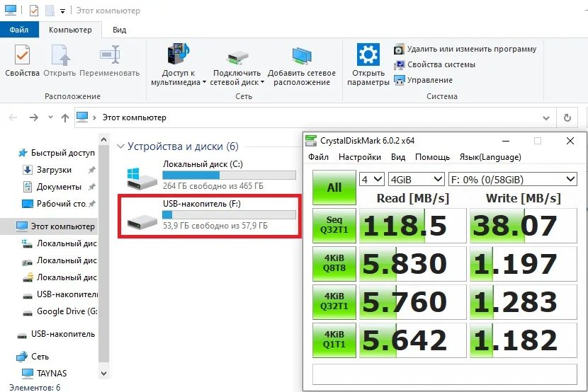The width and height of the screenshot is (588, 392).
Task: Click the Переименовать ribbon icon
Action: 110,54
